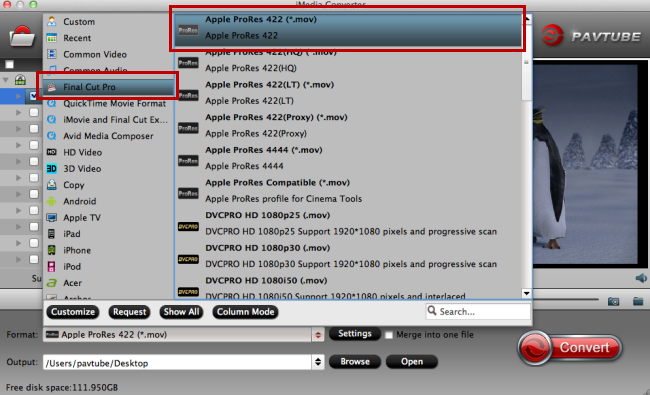The height and width of the screenshot is (395, 650).
Task: Click the Copy category icon
Action: coord(52,184)
